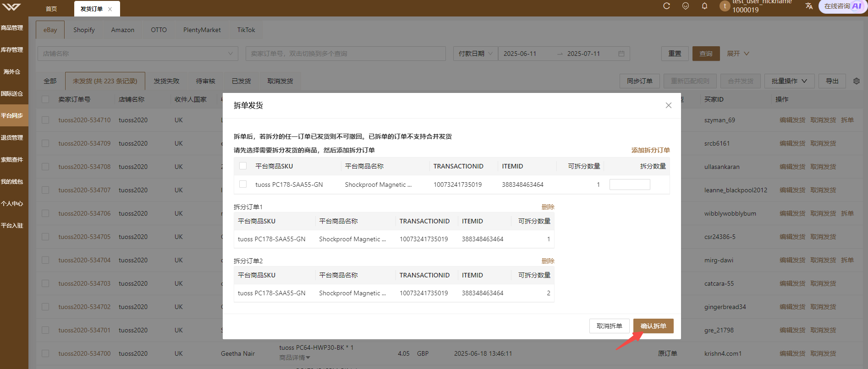Check the row tuoss2020-534708 checkbox
This screenshot has height=369, width=868.
point(45,167)
